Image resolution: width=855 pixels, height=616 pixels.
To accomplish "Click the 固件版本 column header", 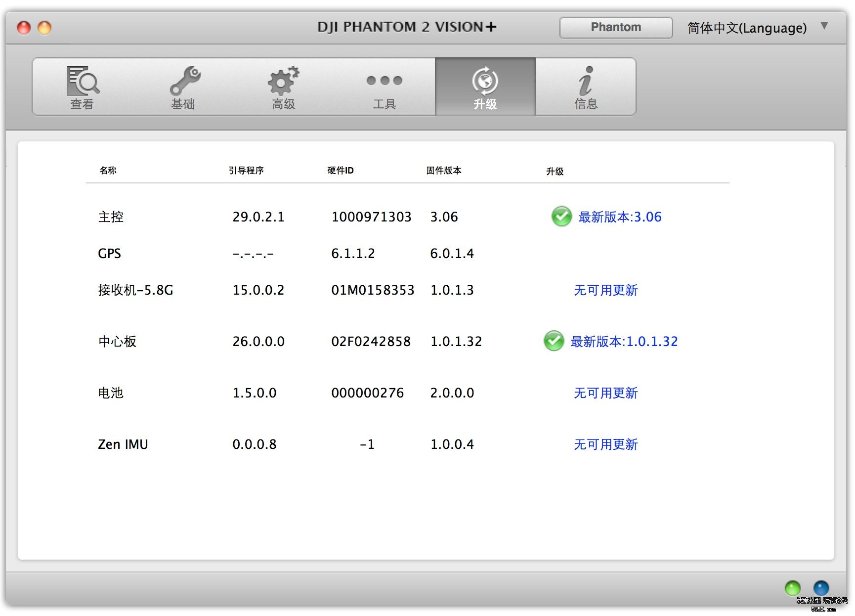I will coord(444,171).
